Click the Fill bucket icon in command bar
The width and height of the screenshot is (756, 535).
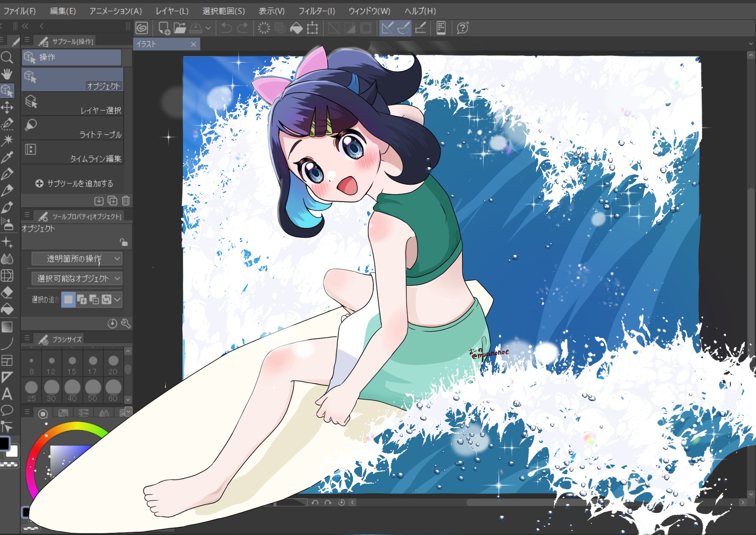tap(296, 28)
